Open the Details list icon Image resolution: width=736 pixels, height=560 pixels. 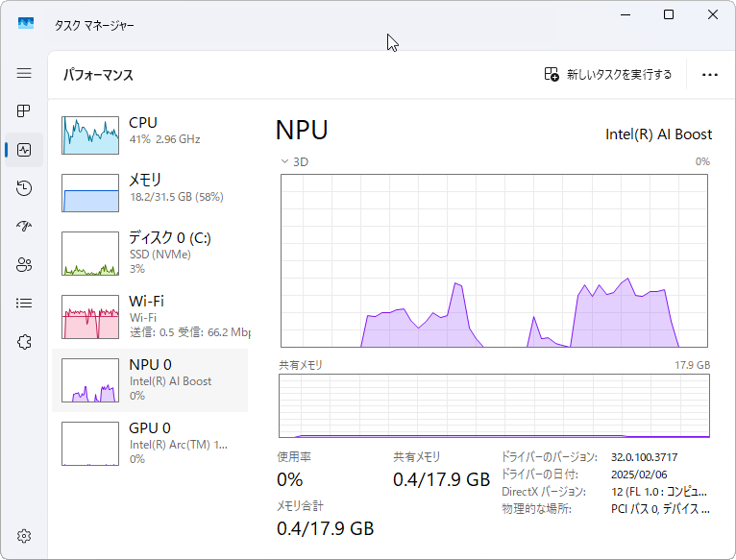click(24, 304)
